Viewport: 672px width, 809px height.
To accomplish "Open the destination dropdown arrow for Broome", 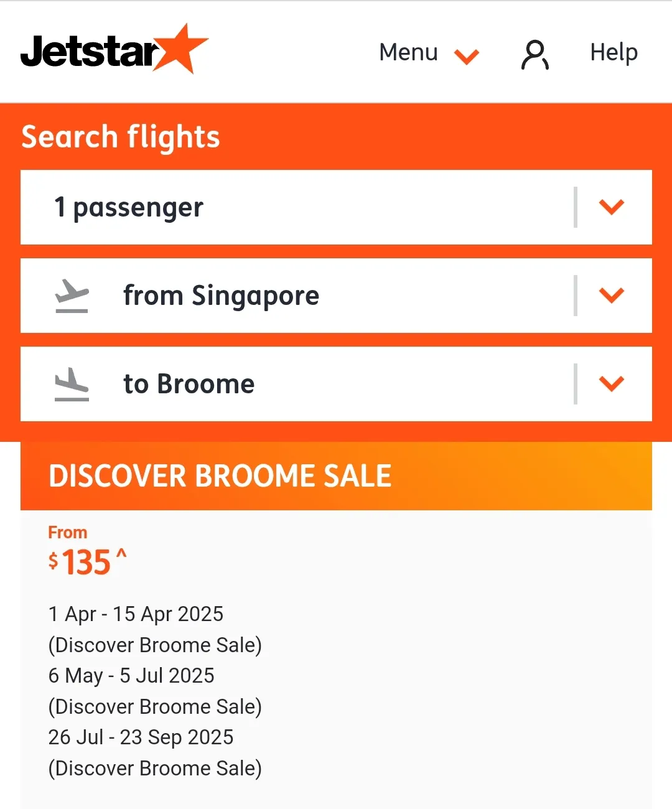I will pos(611,384).
